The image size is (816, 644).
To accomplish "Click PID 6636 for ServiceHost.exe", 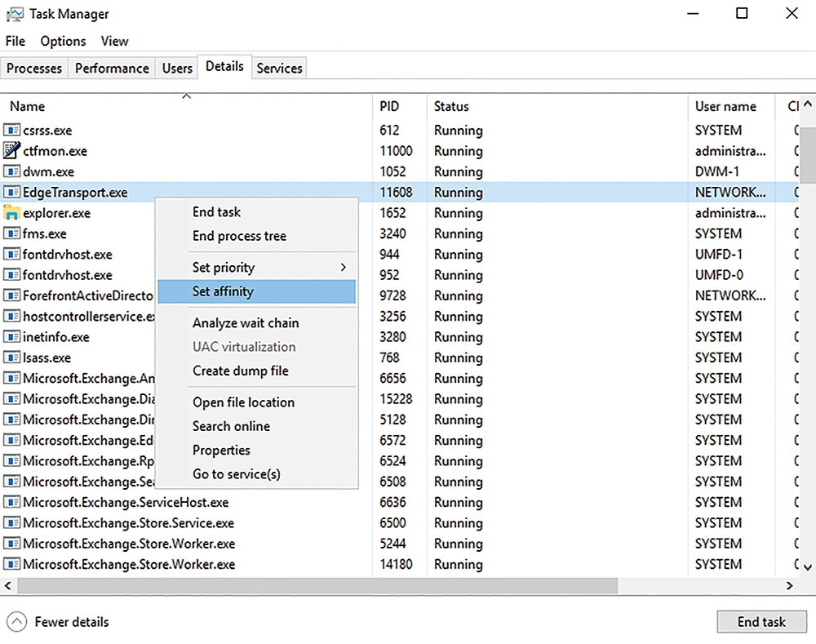I will (x=392, y=503).
